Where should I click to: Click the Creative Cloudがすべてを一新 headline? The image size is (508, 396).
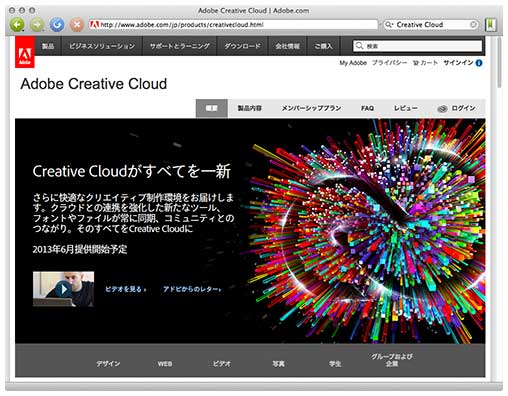click(132, 171)
